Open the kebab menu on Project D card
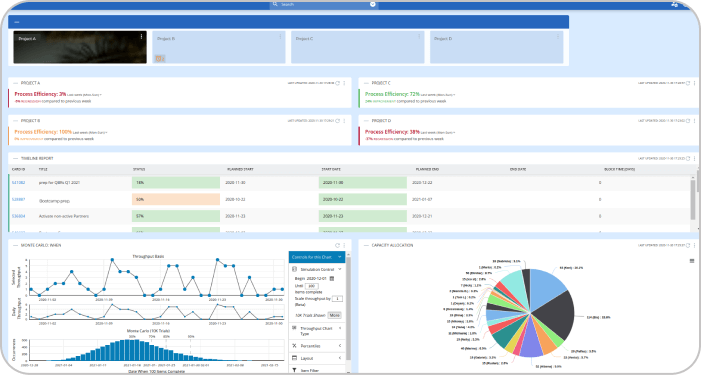The image size is (701, 375). [x=557, y=37]
